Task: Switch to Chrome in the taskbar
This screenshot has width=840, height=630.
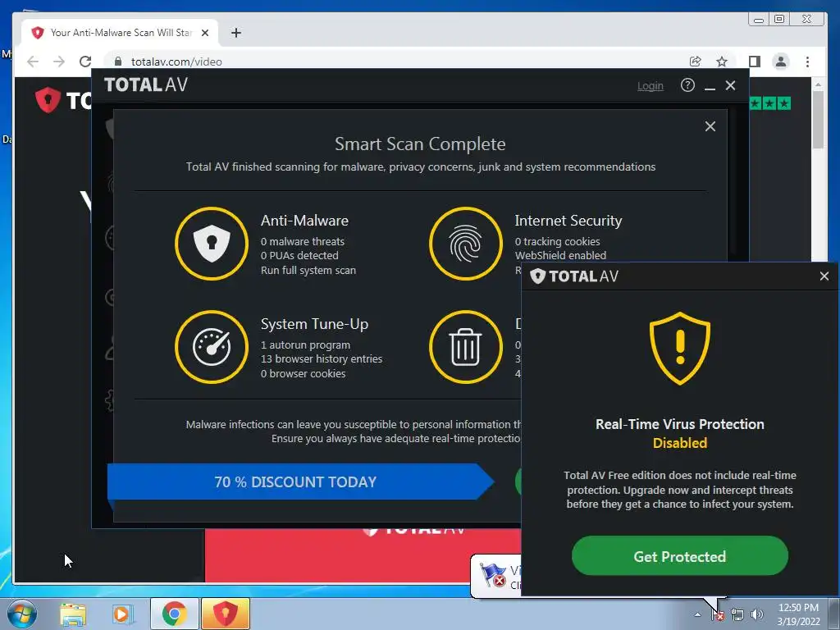Action: pos(175,614)
